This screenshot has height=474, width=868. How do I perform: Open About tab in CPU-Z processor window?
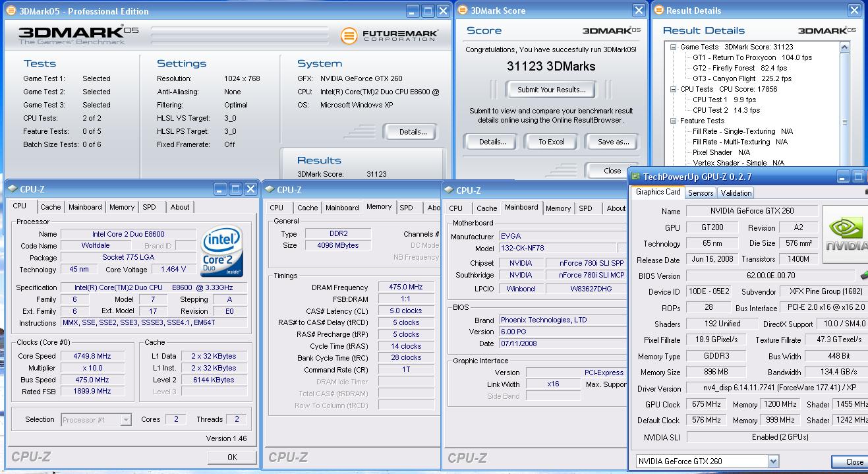[x=180, y=207]
